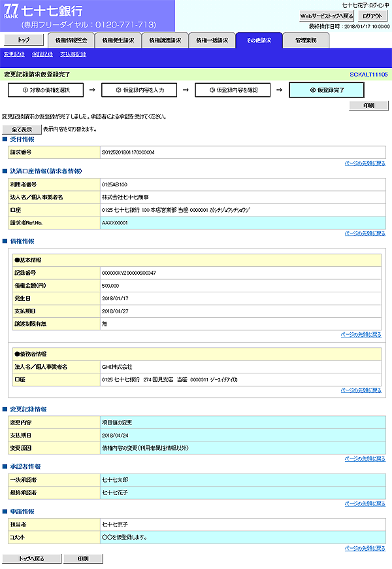Click step box ① 対象の債権を選択
The width and height of the screenshot is (392, 569).
click(46, 90)
